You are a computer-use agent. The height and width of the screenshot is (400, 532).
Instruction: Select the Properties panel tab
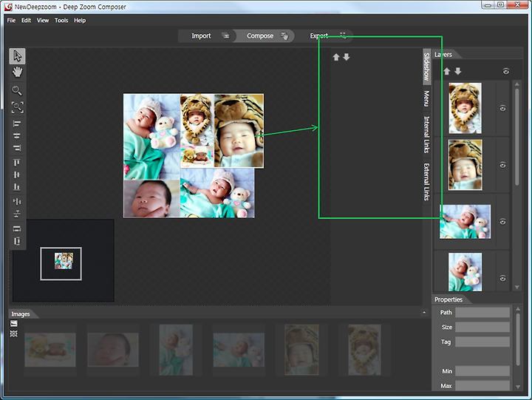pyautogui.click(x=449, y=299)
